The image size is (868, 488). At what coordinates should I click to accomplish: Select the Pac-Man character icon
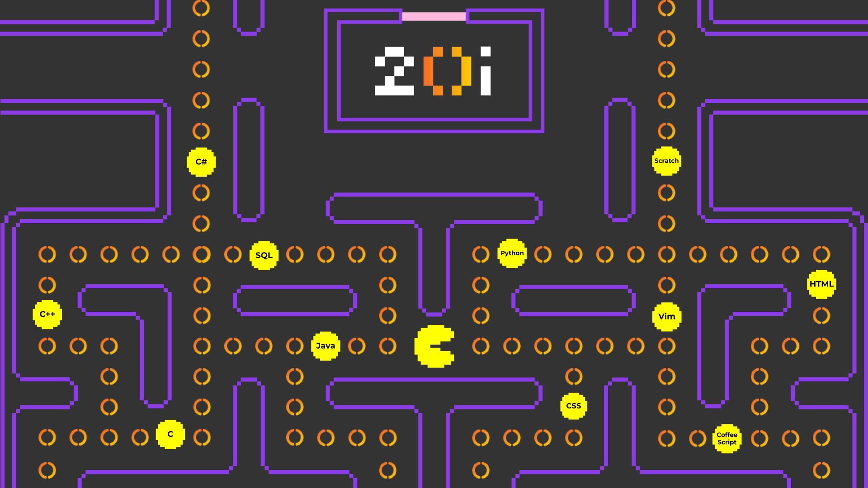tap(434, 346)
